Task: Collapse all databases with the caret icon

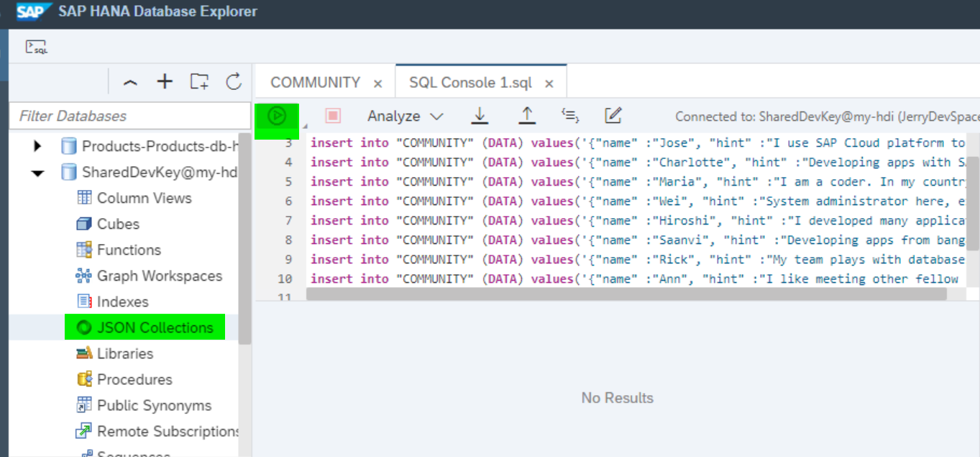Action: (x=130, y=82)
